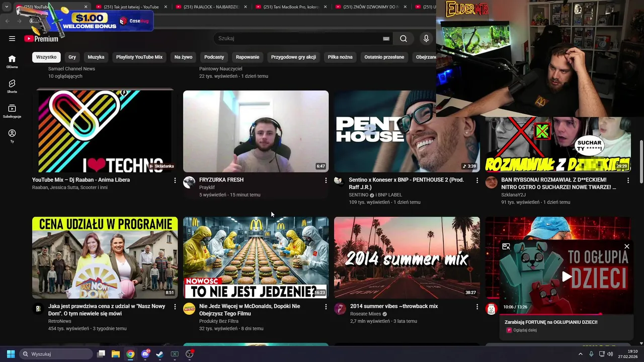Open File Explorer from the taskbar
644x362 pixels.
(116, 354)
